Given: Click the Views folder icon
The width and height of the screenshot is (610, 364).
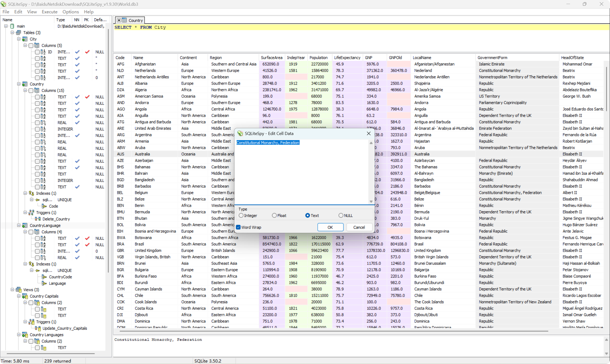Looking at the screenshot, I should (x=19, y=290).
